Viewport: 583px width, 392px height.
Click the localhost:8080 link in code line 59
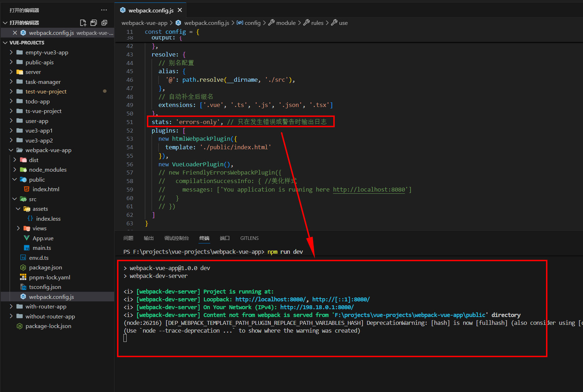(x=369, y=189)
